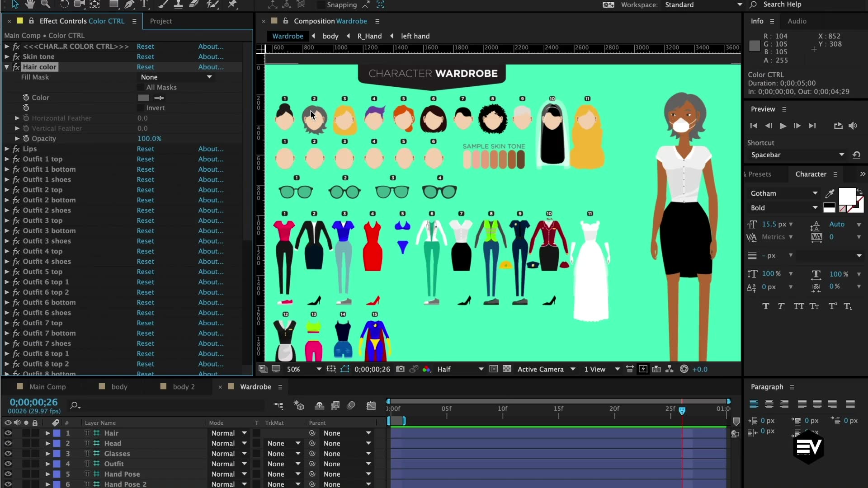
Task: Click the Character panel eyedropper
Action: (x=830, y=193)
